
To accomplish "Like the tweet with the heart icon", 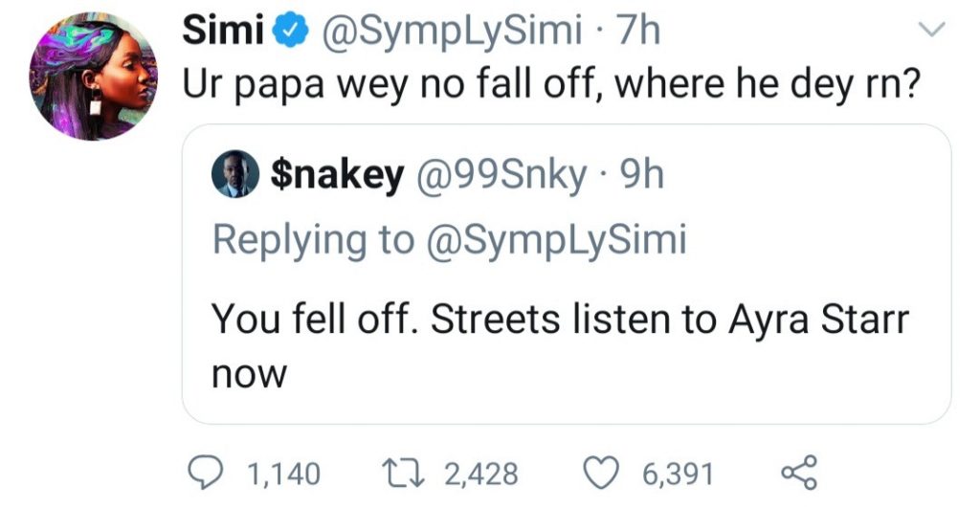I will tap(601, 473).
